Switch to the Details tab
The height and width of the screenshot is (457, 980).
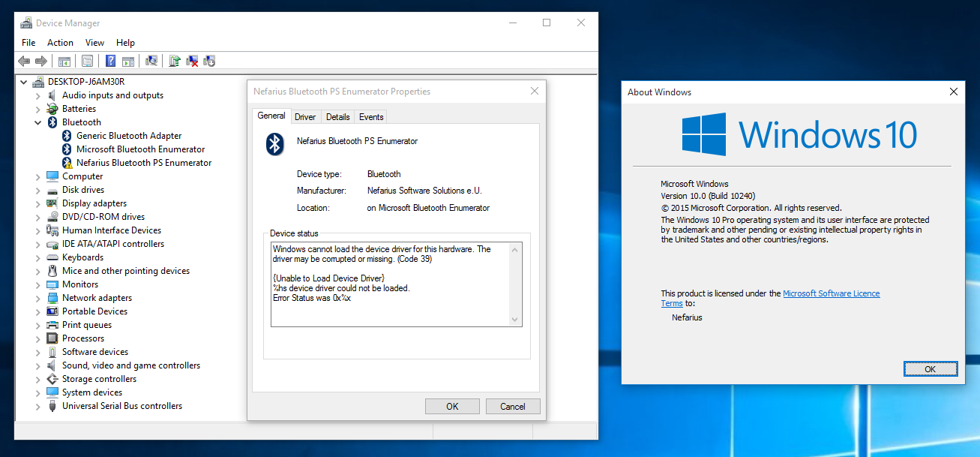point(337,116)
